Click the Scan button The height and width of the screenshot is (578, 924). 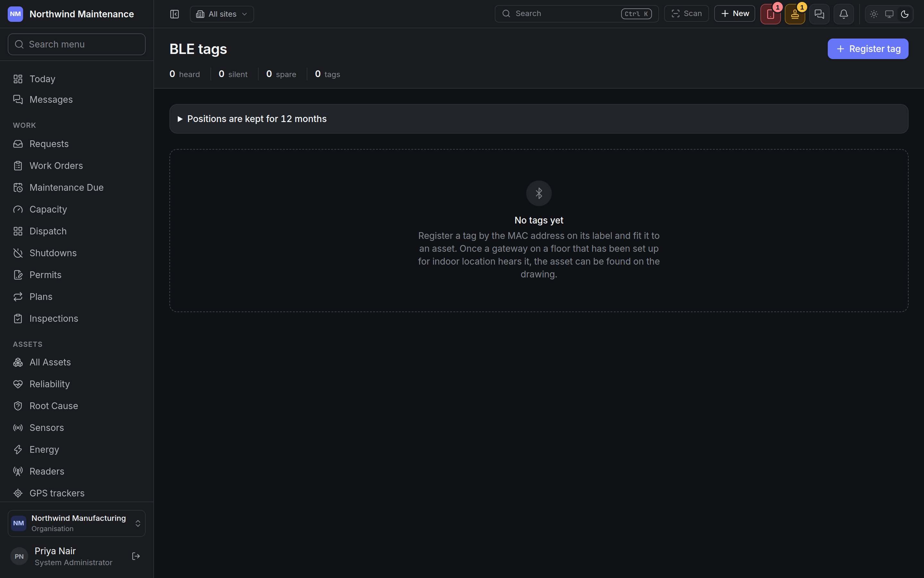(x=687, y=14)
